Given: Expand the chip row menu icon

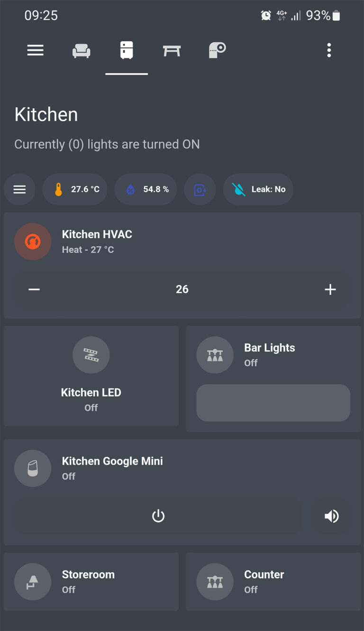Looking at the screenshot, I should point(19,189).
